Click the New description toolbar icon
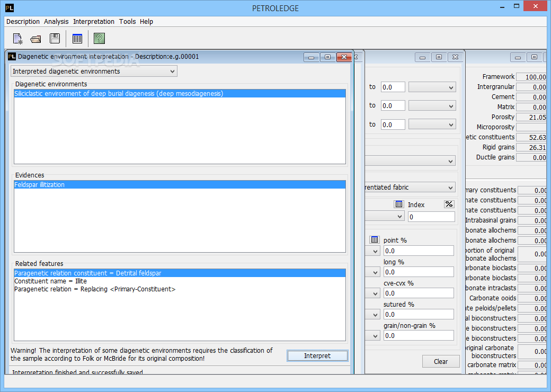551x392 pixels. pyautogui.click(x=17, y=39)
